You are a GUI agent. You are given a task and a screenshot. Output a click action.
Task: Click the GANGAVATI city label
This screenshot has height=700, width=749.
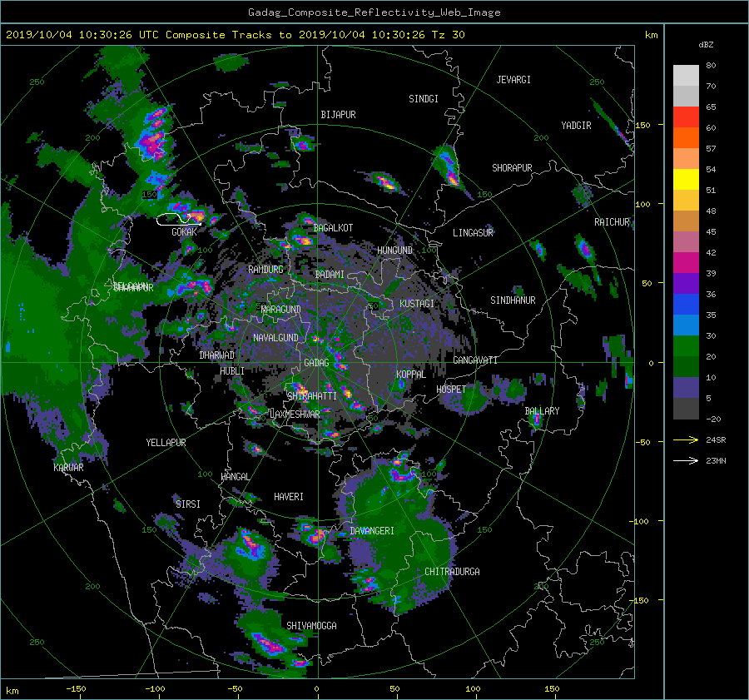tap(475, 360)
